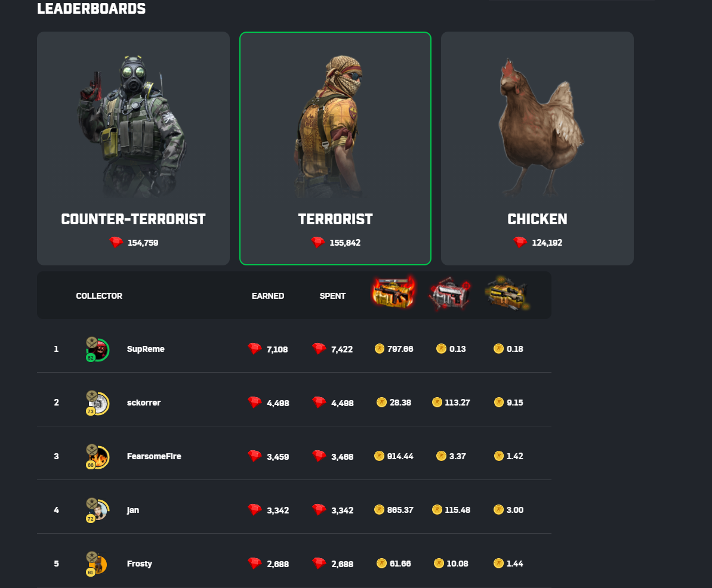Open Jan's profile avatar
Screen dimensions: 712x588
[x=97, y=510]
